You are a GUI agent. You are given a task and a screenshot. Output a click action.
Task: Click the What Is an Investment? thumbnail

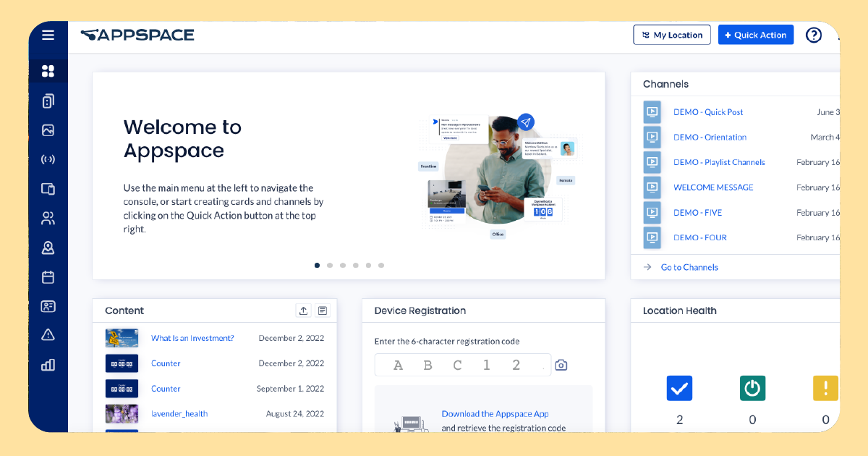coord(122,338)
